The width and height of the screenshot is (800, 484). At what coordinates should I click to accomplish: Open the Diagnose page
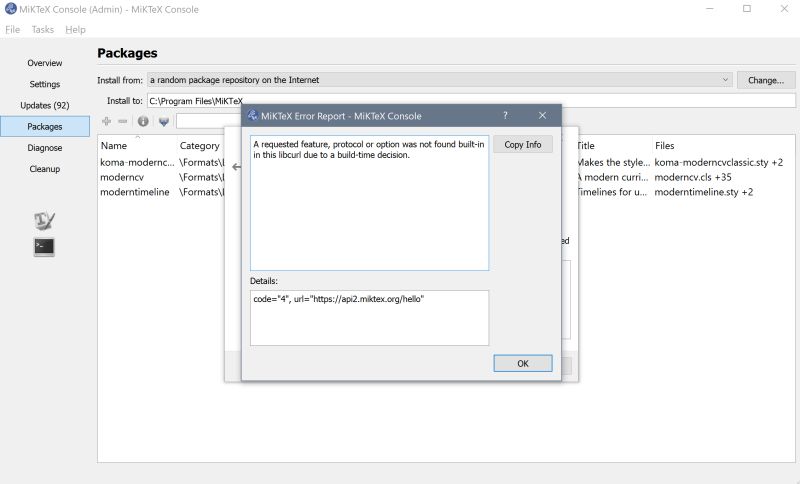point(45,148)
